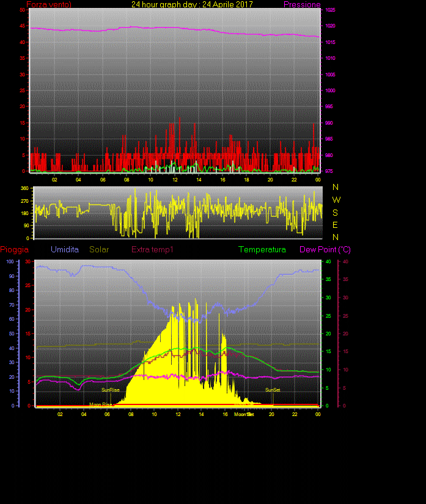Click the 50 humidity axis value
The width and height of the screenshot is (426, 504).
12,334
